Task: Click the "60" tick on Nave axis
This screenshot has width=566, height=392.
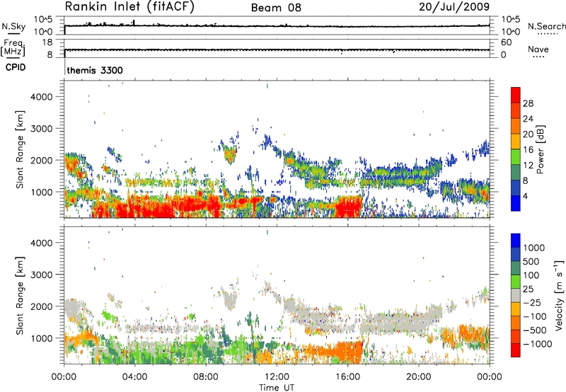Action: [506, 42]
